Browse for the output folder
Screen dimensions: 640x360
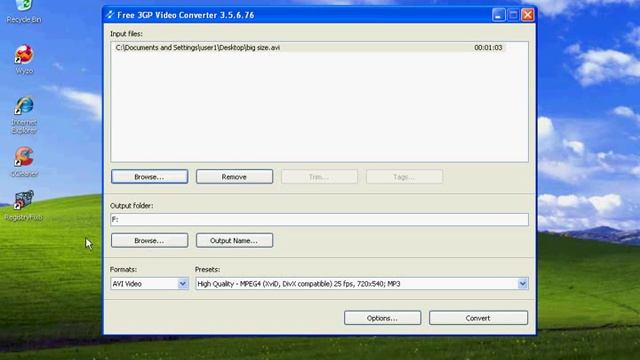[149, 240]
